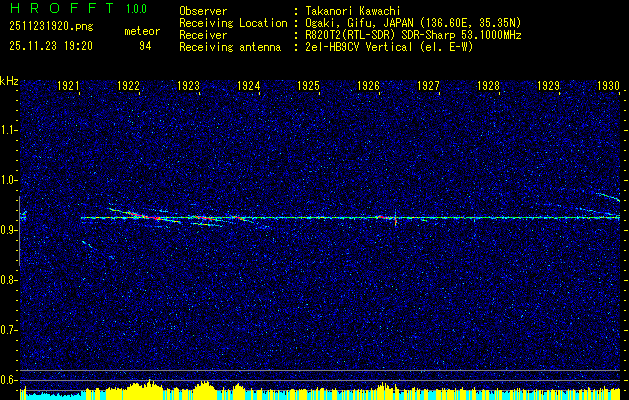Click the kHz axis unit label
629x400 pixels.
pyautogui.click(x=9, y=81)
